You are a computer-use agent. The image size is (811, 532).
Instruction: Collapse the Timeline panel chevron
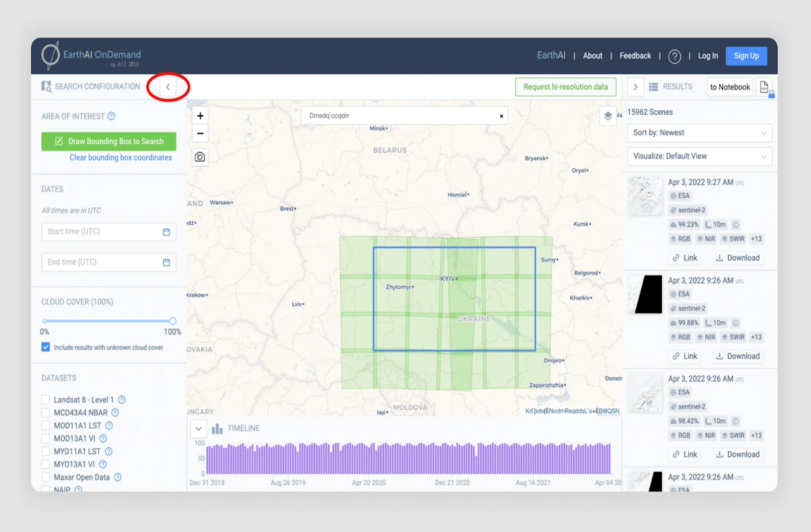[198, 429]
